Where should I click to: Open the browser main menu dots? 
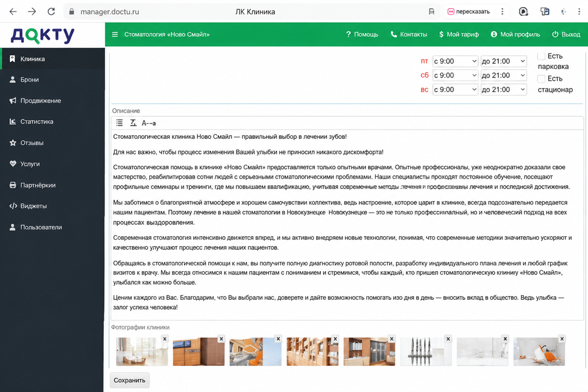pyautogui.click(x=579, y=12)
